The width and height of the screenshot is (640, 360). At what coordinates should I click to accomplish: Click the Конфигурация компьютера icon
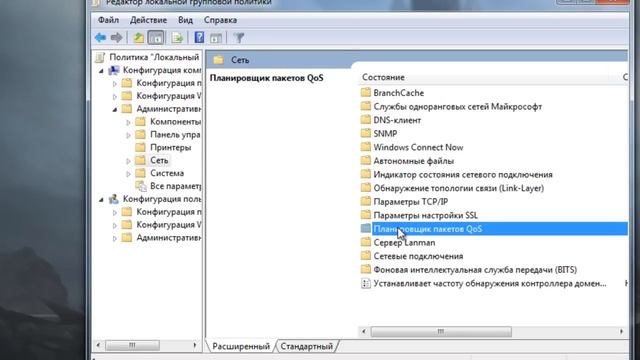click(114, 70)
